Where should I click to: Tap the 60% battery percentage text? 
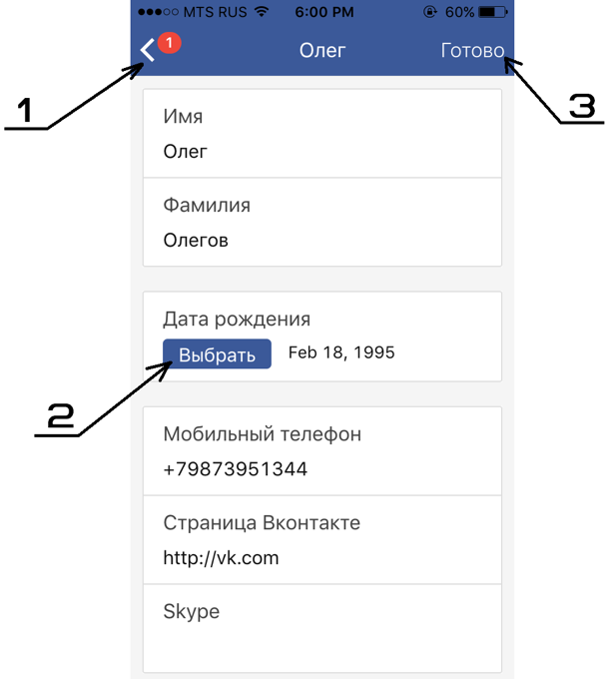(x=459, y=12)
